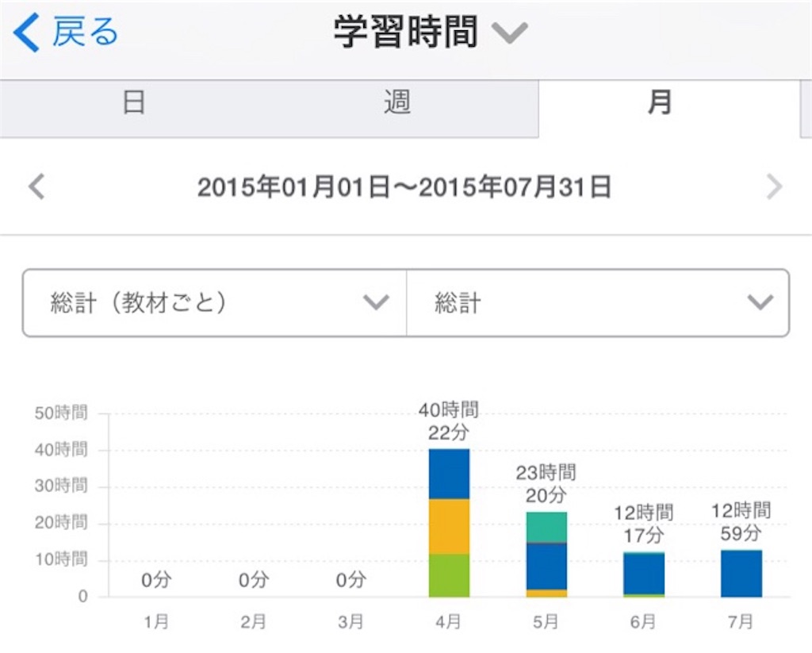Tap the light green segment of the 4月 bar

click(x=449, y=576)
